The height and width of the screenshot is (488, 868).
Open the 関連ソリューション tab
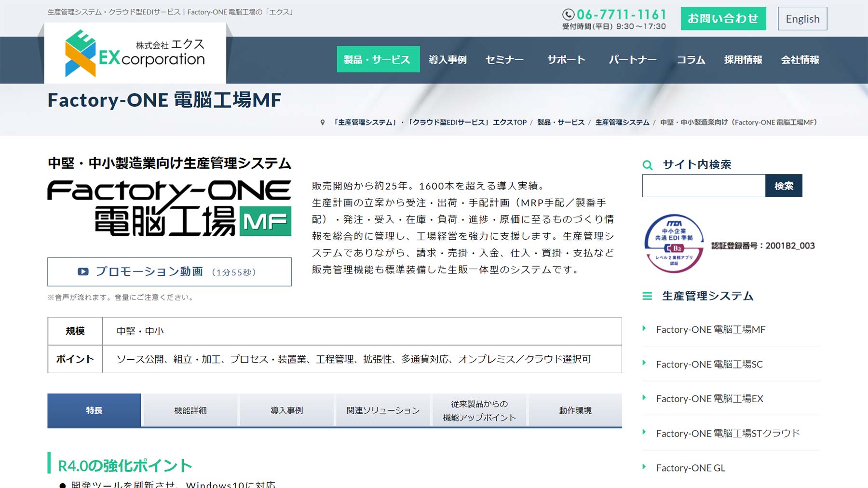(383, 410)
